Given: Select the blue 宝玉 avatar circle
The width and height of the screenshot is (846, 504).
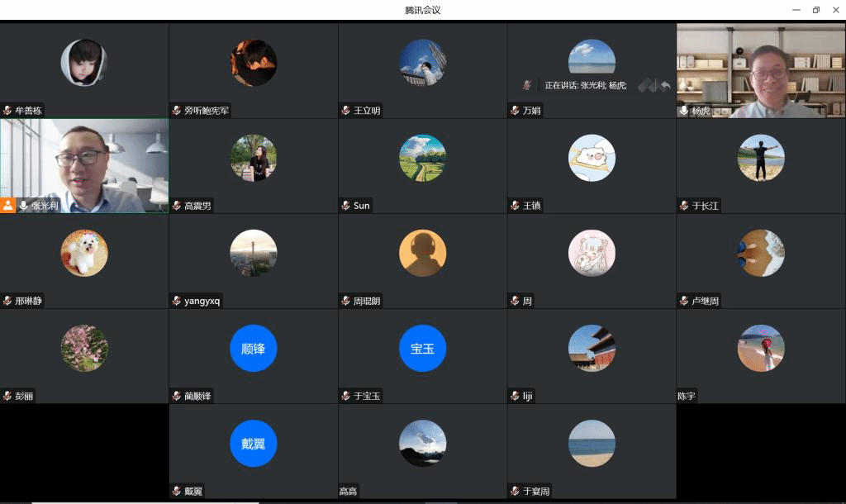Looking at the screenshot, I should pyautogui.click(x=422, y=348).
